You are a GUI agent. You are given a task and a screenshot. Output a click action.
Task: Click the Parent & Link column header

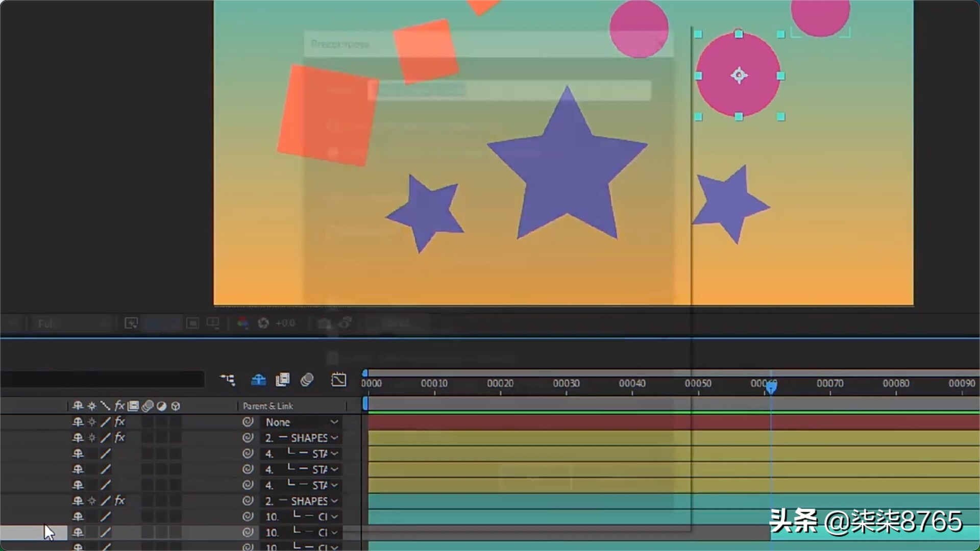268,406
